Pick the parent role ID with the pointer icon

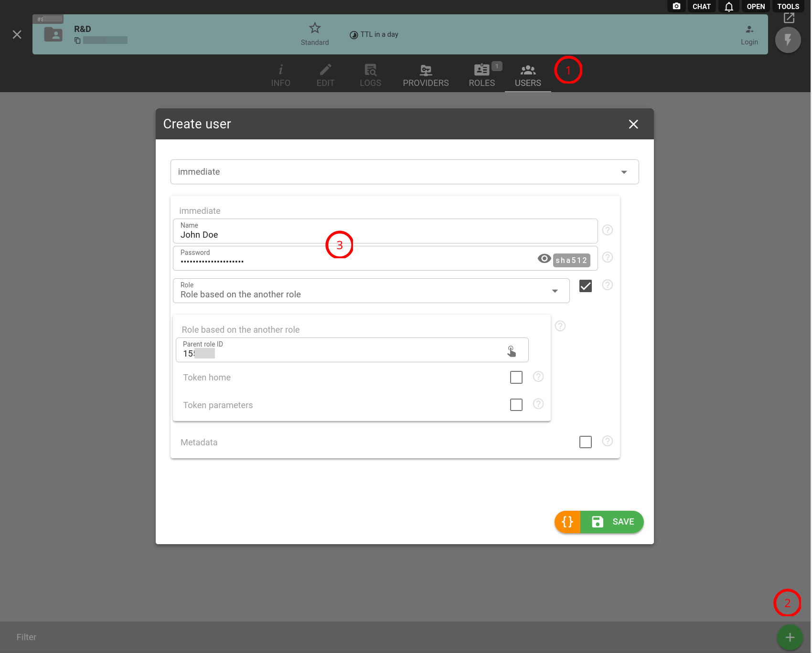tap(511, 351)
